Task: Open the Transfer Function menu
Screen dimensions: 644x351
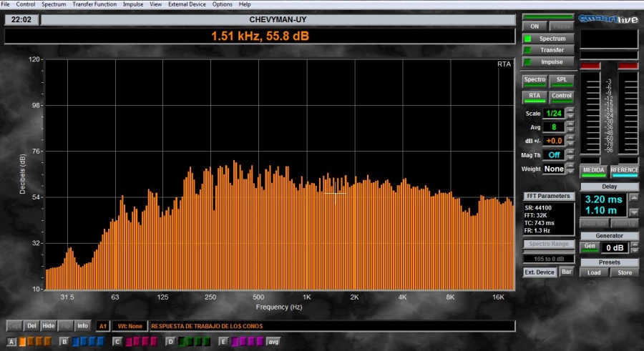Action: pyautogui.click(x=94, y=4)
